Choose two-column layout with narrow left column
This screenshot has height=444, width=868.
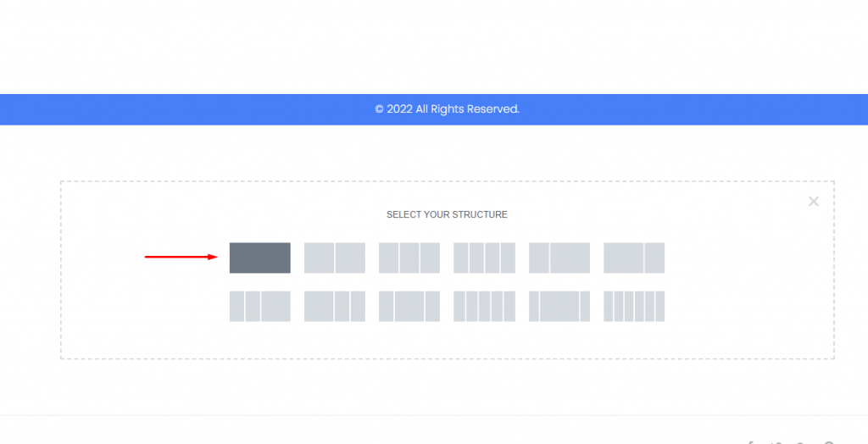[x=559, y=258]
